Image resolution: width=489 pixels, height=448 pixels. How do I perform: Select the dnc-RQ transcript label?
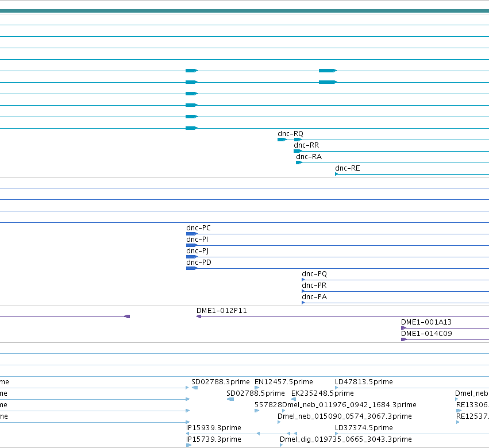click(x=290, y=134)
